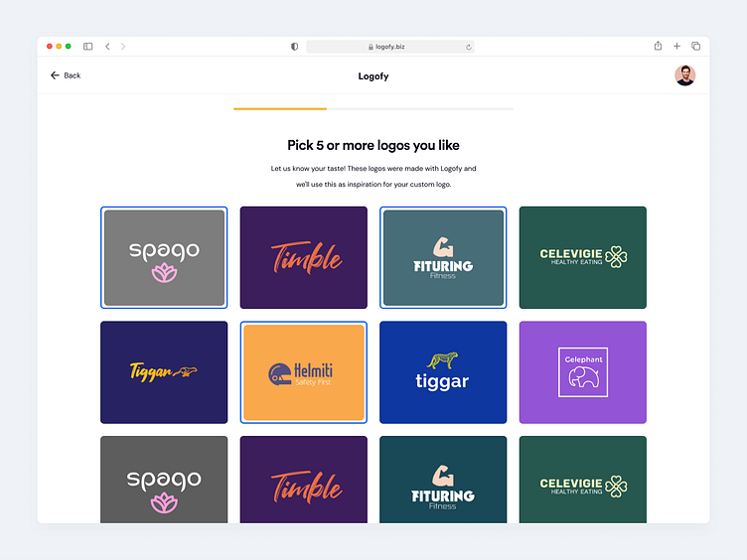Open the user profile avatar
Screen dimensions: 747x560
(684, 75)
